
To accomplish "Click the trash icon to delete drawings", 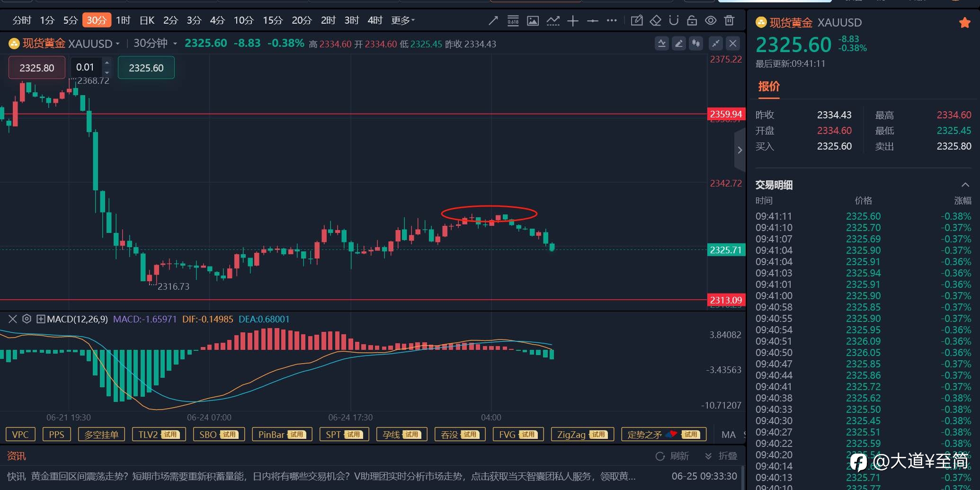I will coord(729,20).
